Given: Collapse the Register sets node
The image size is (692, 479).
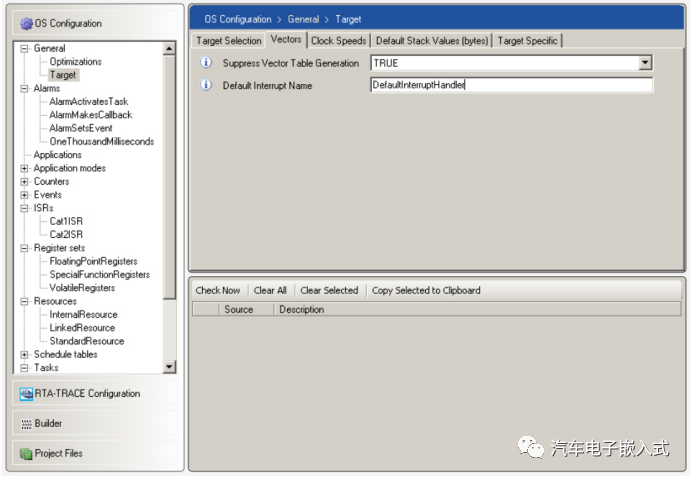Looking at the screenshot, I should tap(25, 249).
